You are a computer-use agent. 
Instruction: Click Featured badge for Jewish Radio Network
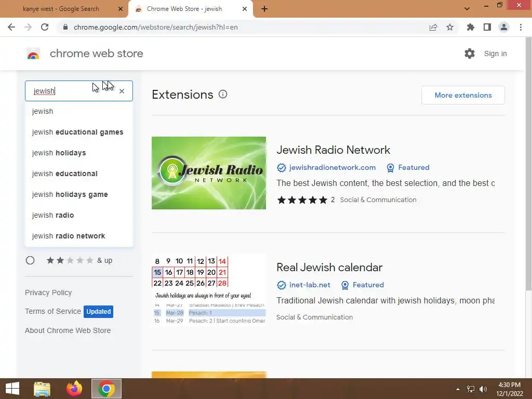click(408, 167)
